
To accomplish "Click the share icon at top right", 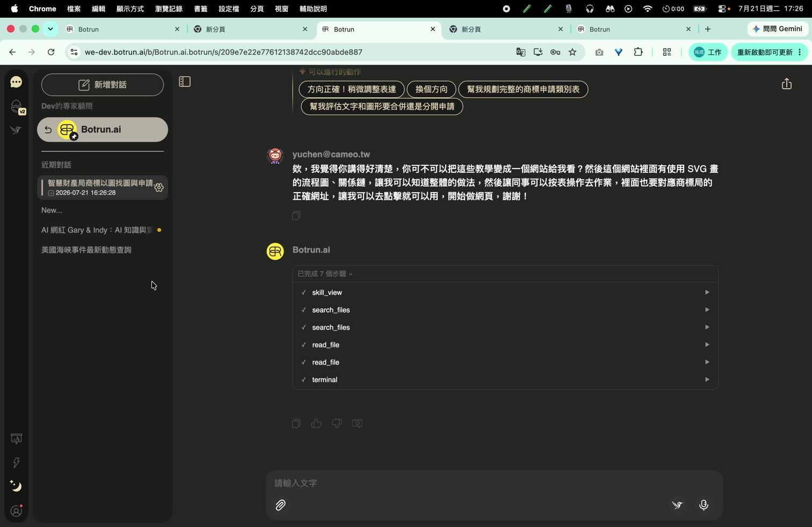I will 787,84.
